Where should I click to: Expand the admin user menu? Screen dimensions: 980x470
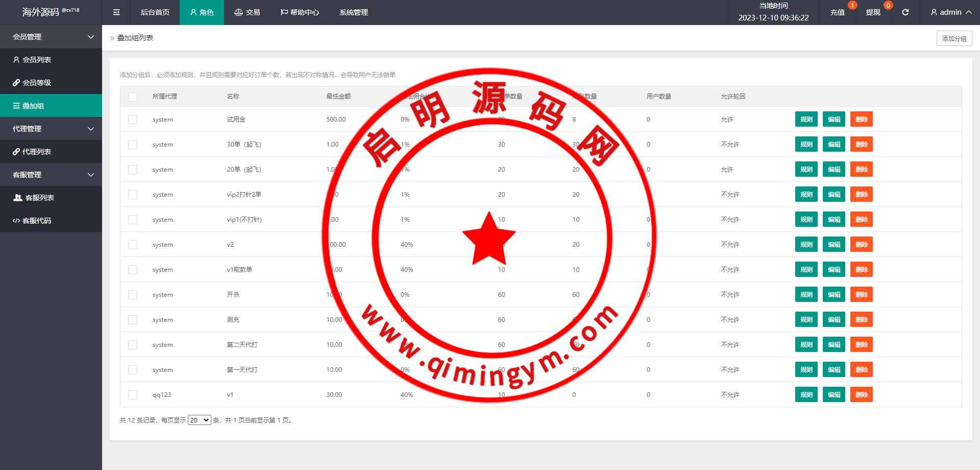951,12
